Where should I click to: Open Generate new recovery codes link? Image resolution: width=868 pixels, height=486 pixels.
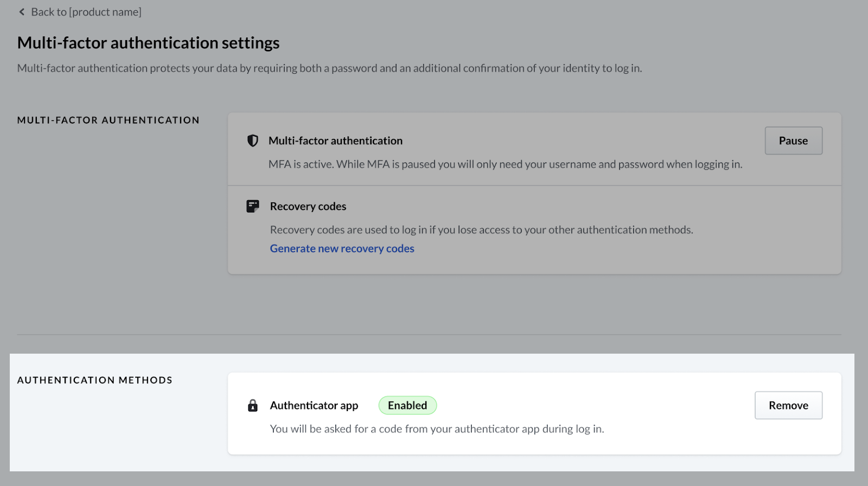coord(342,248)
